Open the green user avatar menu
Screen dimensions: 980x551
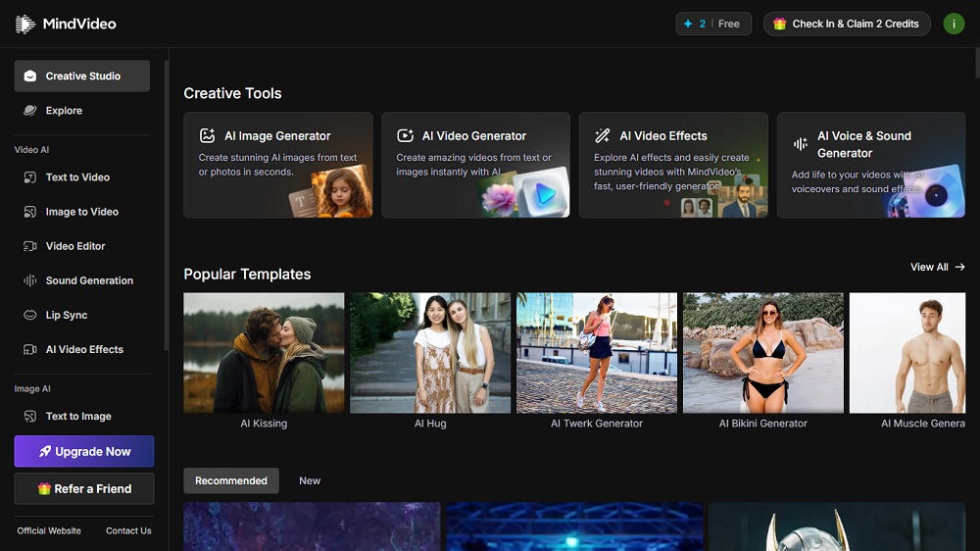coord(954,24)
